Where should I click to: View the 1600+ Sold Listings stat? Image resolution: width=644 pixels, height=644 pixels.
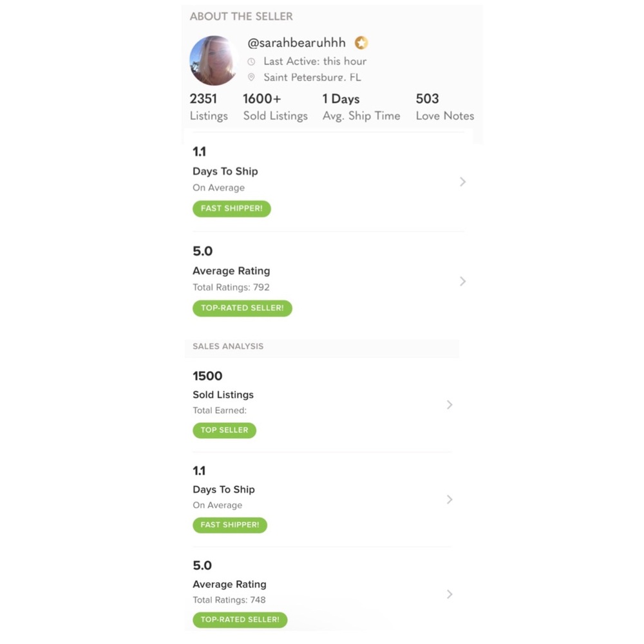pos(275,107)
